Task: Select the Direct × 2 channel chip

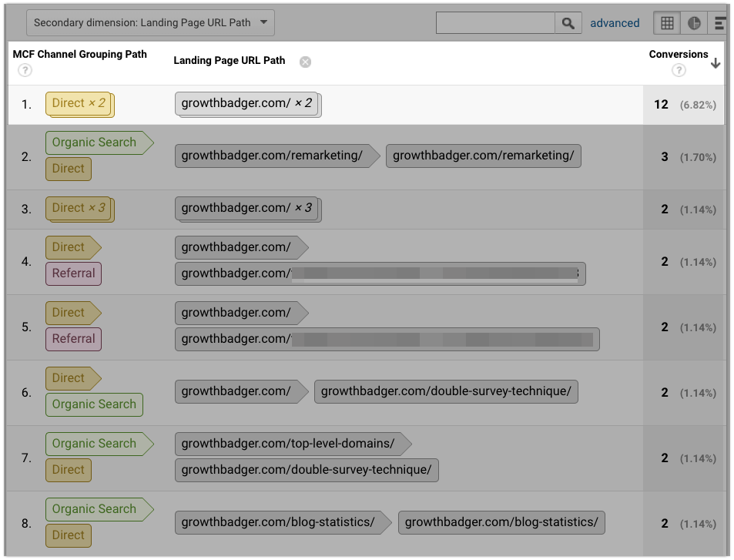Action: pyautogui.click(x=79, y=102)
